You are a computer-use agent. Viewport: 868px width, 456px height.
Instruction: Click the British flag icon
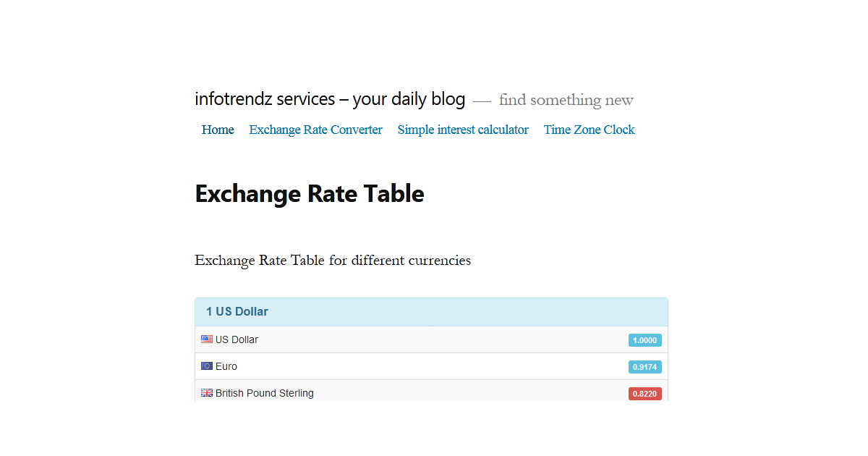tap(205, 392)
